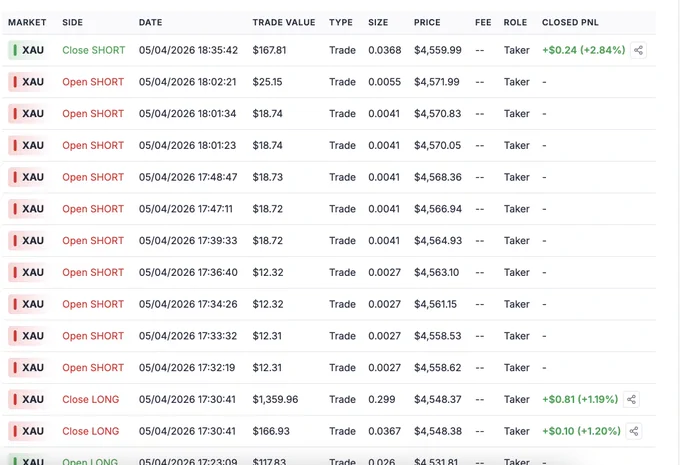680x465 pixels.
Task: Select size 0.0368
Action: pos(385,50)
